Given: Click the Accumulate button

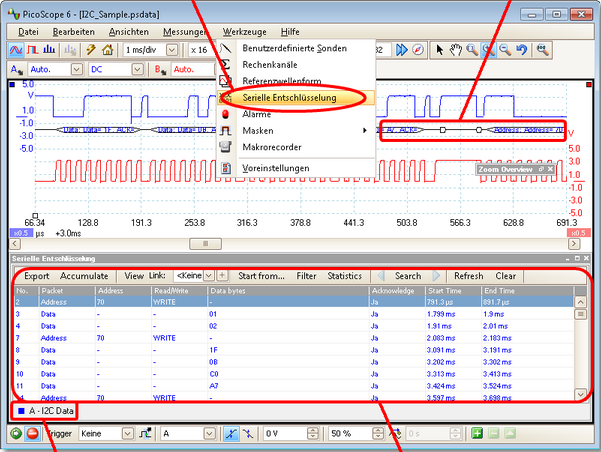Looking at the screenshot, I should 84,276.
